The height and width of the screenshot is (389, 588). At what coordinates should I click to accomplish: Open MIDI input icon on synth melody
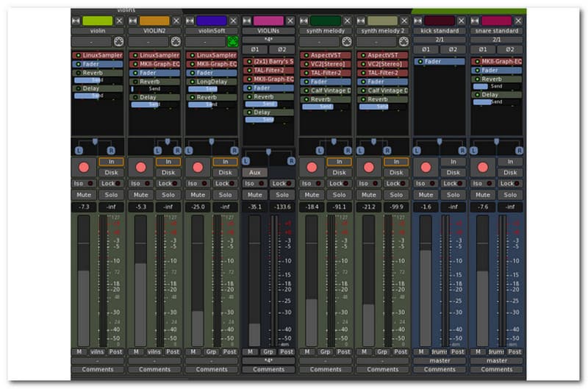[x=347, y=42]
